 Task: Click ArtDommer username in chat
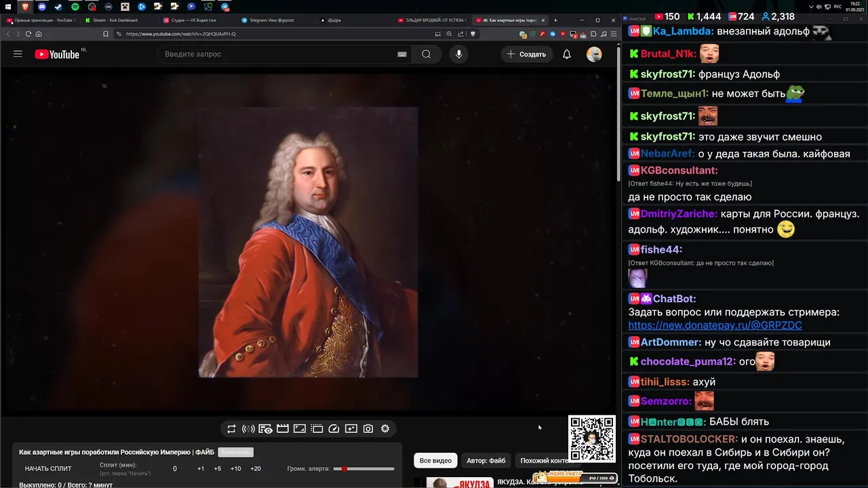(x=671, y=342)
